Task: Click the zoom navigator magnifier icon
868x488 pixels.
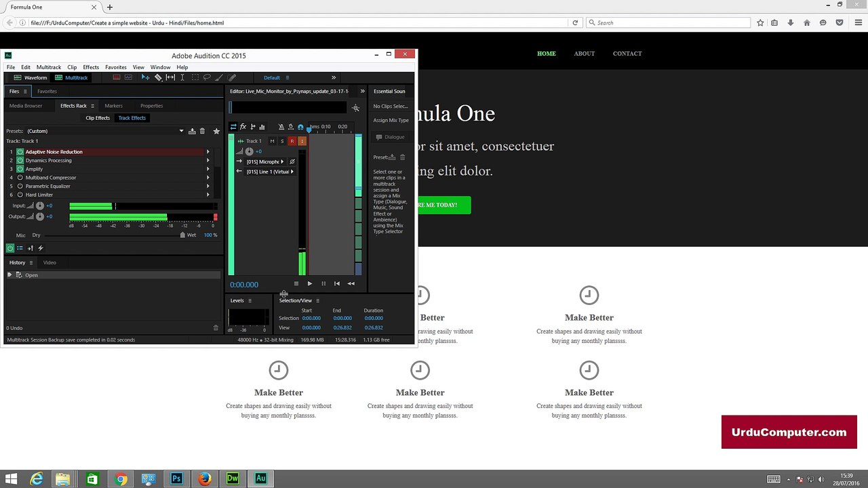Action: pyautogui.click(x=355, y=108)
